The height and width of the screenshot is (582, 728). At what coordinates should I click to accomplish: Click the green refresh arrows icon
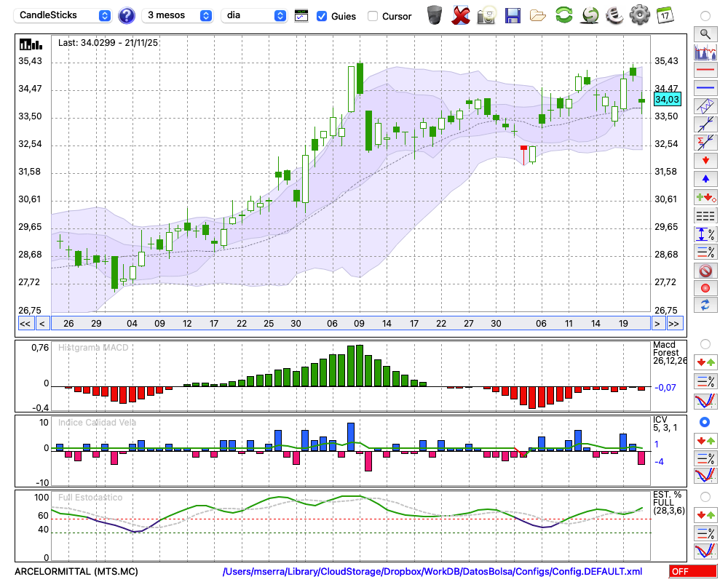(x=563, y=15)
